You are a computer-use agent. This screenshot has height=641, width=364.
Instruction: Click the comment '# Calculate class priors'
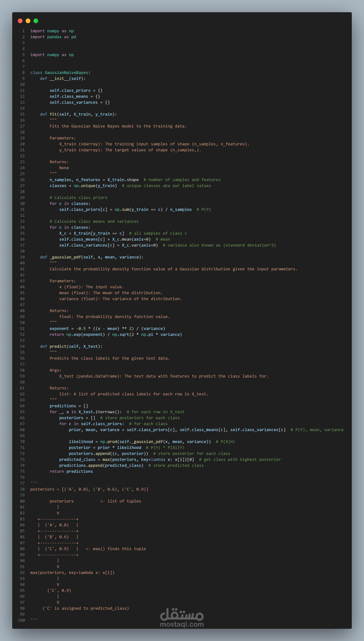[x=78, y=197]
